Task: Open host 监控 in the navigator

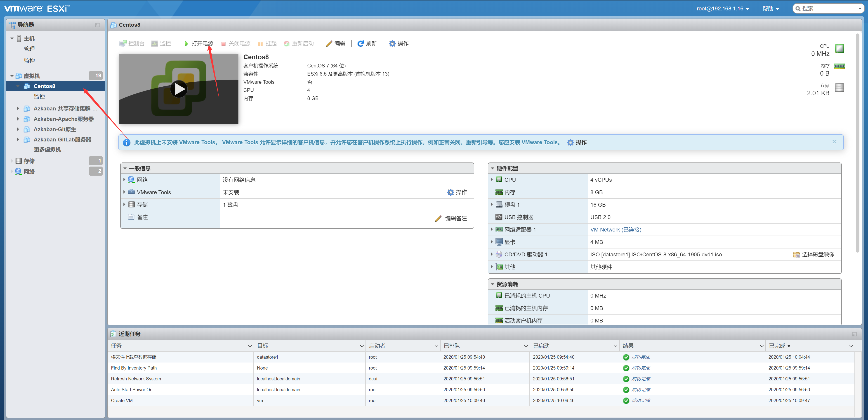Action: pos(29,61)
